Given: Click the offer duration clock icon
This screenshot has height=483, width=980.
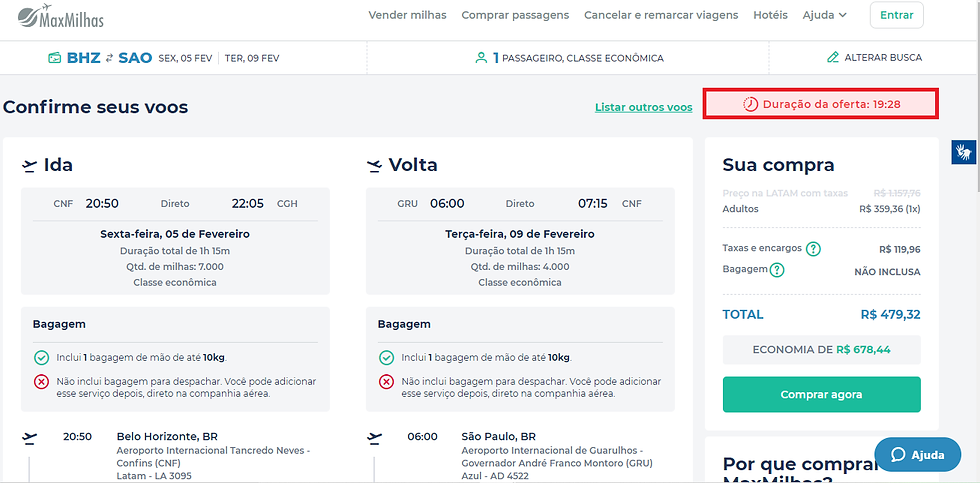Looking at the screenshot, I should (x=750, y=104).
